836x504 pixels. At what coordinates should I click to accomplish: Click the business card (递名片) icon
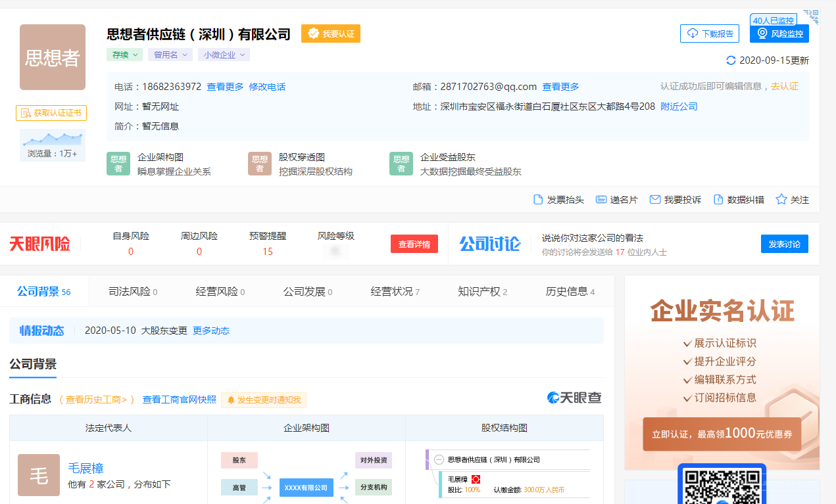pyautogui.click(x=601, y=200)
